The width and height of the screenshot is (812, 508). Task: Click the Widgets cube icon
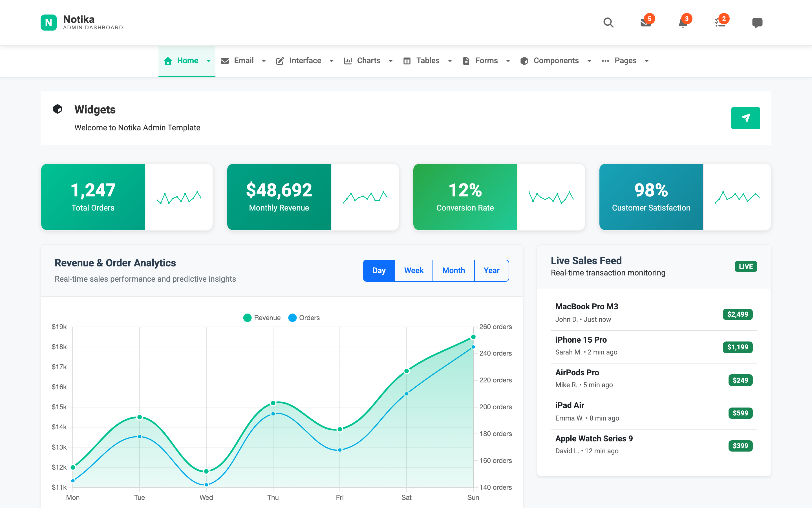click(58, 109)
